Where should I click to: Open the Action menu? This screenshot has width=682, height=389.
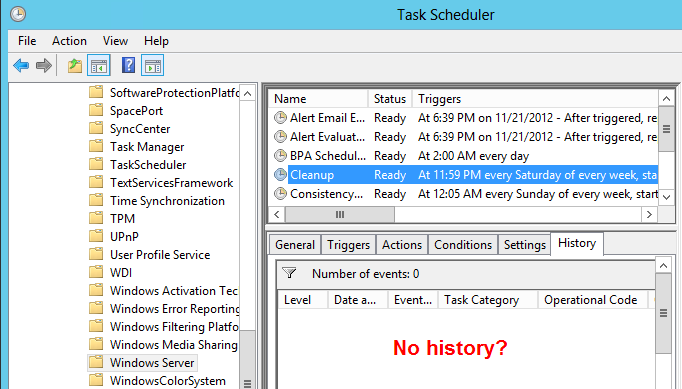coord(69,41)
